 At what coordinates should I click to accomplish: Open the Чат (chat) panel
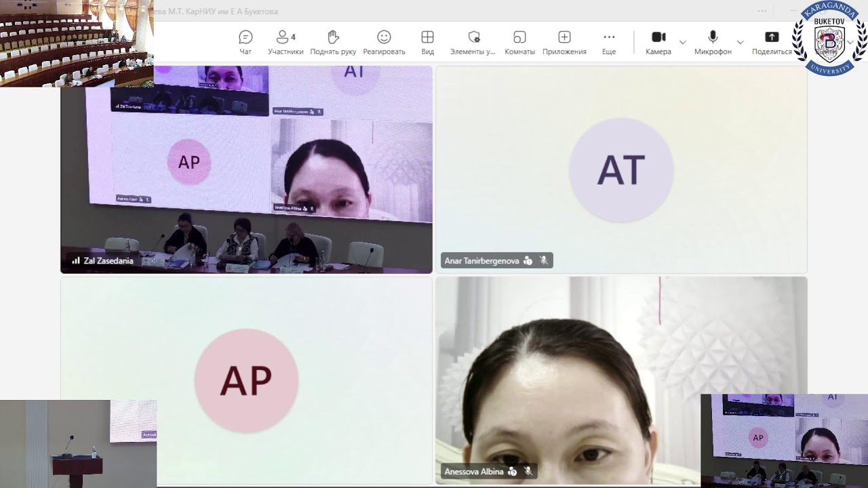coord(245,42)
